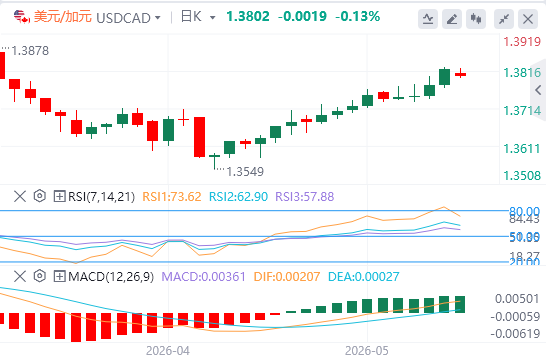Select the 2026-05 date marker
The width and height of the screenshot is (546, 364).
(x=367, y=351)
